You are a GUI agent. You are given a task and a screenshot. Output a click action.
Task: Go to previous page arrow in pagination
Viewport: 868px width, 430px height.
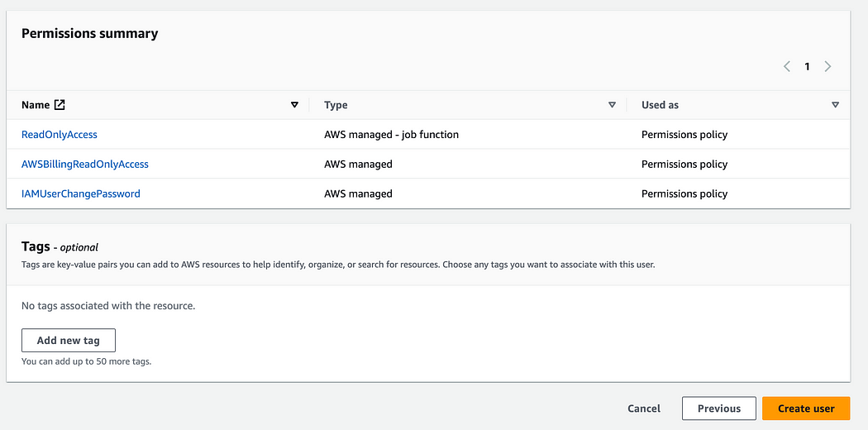(787, 66)
